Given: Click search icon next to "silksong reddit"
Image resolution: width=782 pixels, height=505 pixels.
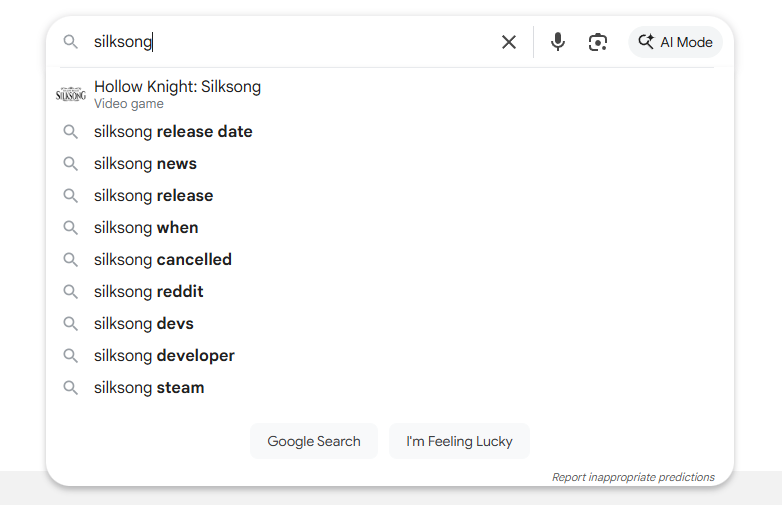Looking at the screenshot, I should point(70,292).
